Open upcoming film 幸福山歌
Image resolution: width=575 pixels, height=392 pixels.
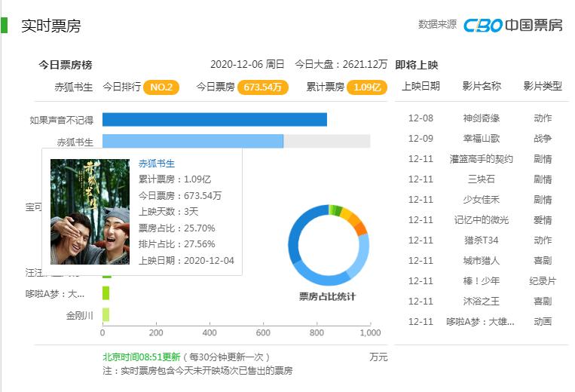click(x=481, y=138)
